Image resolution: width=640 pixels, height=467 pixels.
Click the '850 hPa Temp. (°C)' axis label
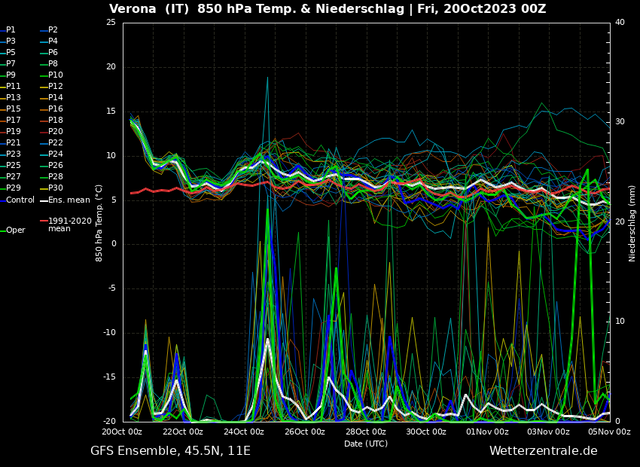point(99,223)
